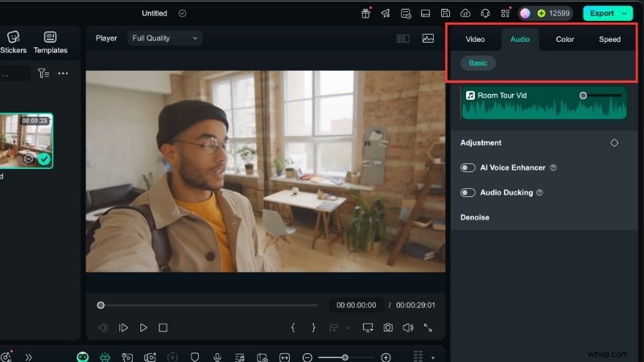Viewport: 644px width, 362px height.
Task: Select the Room Tour media thumbnail
Action: tap(26, 141)
